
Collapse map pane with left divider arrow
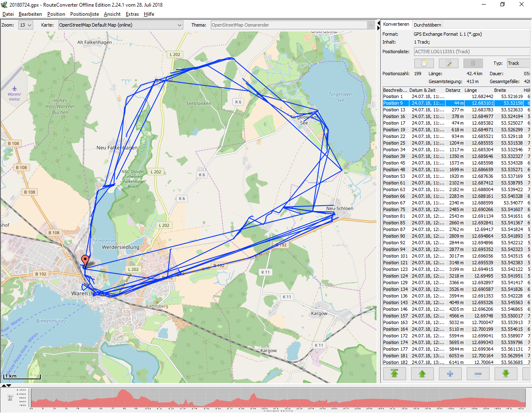(x=378, y=23)
